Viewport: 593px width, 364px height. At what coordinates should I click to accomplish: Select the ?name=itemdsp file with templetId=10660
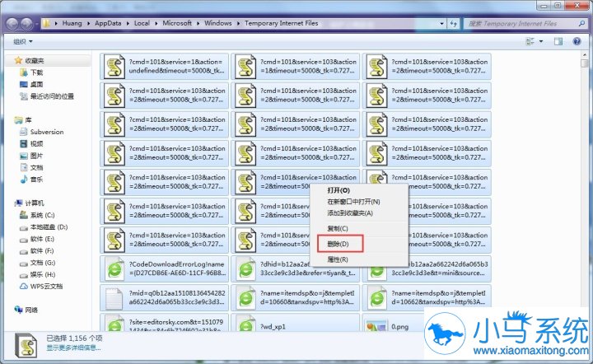(296, 298)
